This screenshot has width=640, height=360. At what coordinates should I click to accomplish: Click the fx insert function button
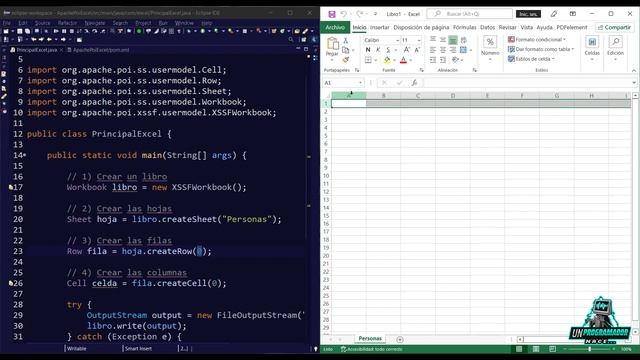pos(414,83)
